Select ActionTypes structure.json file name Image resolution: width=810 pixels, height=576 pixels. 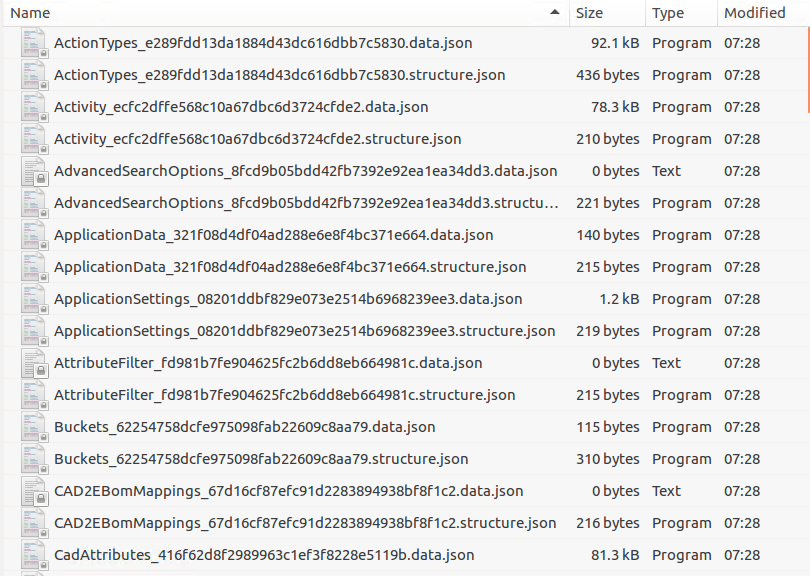[x=279, y=75]
